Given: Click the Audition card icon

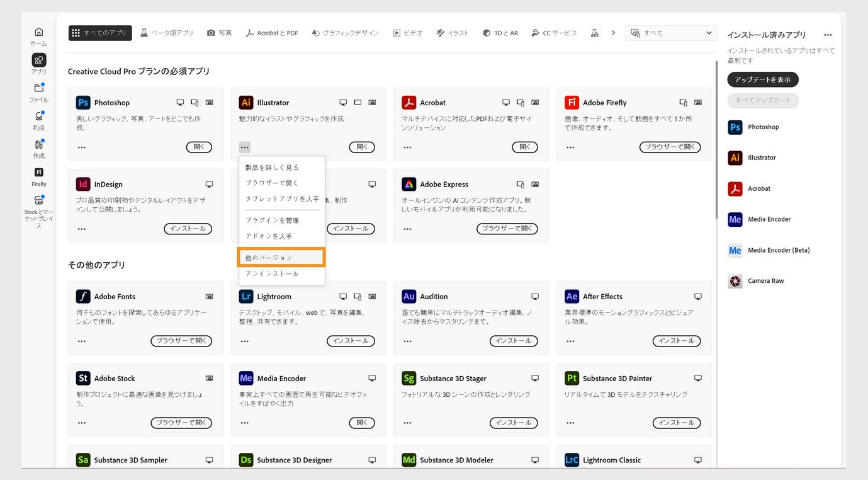Looking at the screenshot, I should pyautogui.click(x=409, y=297).
